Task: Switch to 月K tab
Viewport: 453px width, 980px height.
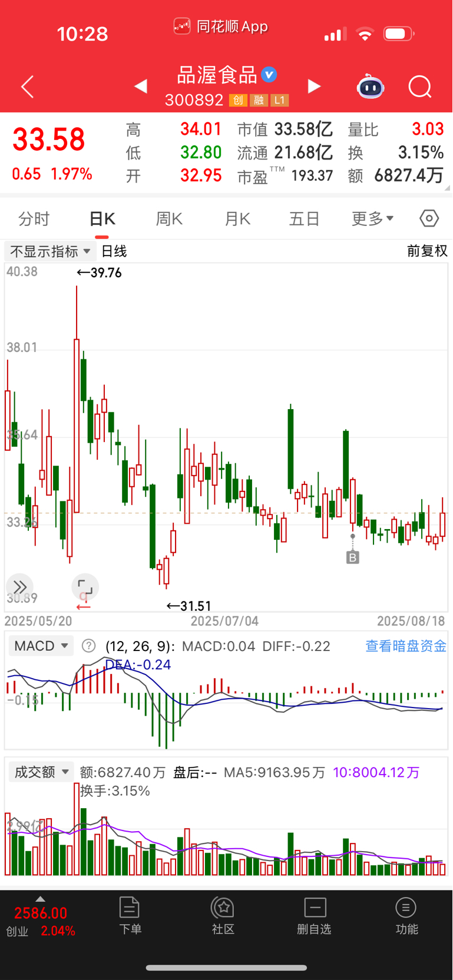Action: click(x=237, y=219)
